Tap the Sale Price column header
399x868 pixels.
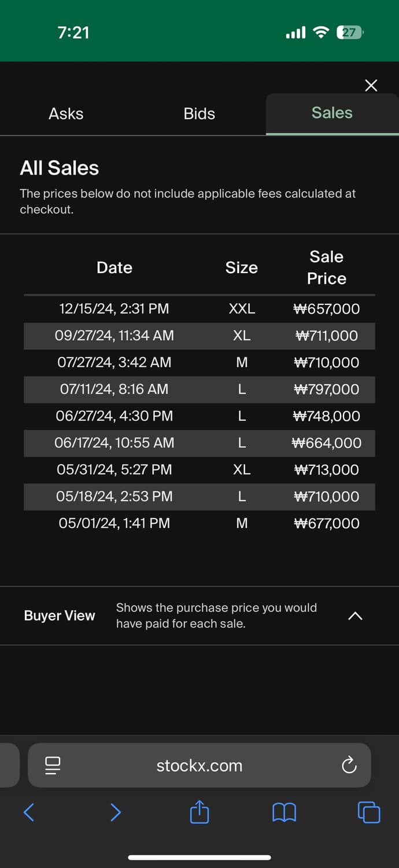[x=327, y=267]
